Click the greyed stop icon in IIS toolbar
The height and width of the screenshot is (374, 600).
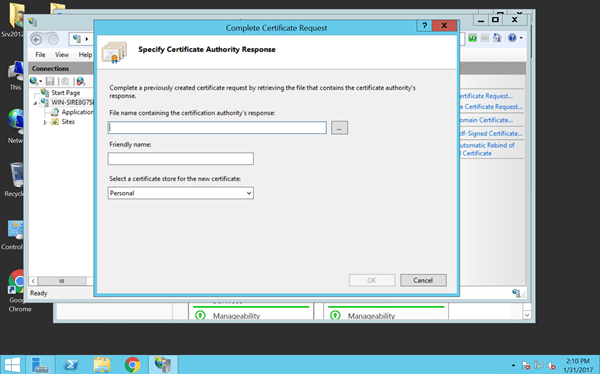click(485, 38)
